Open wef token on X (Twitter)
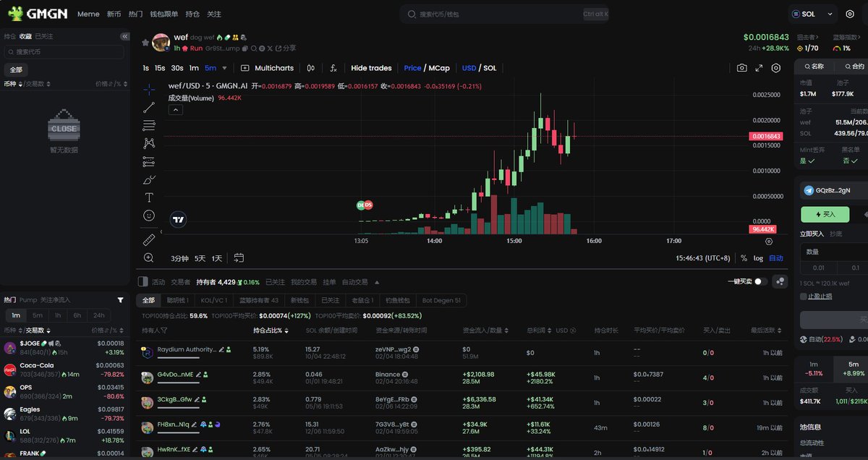Screen dimensions: 868x460 click(x=269, y=48)
